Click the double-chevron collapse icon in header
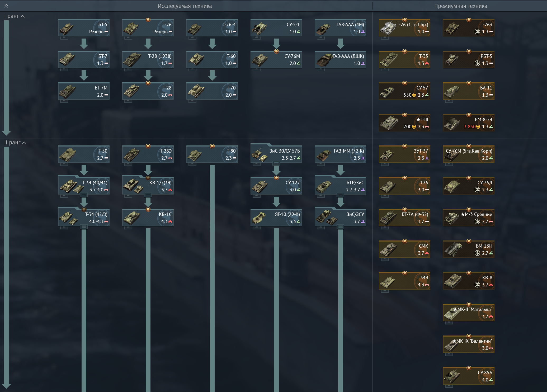Viewport: 547px width, 392px height. (x=6, y=6)
